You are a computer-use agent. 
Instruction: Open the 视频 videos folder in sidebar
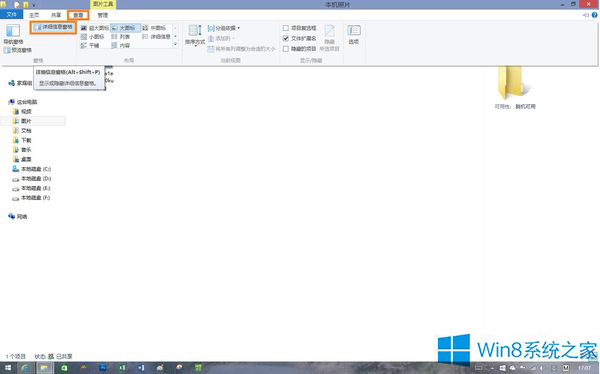click(x=22, y=111)
